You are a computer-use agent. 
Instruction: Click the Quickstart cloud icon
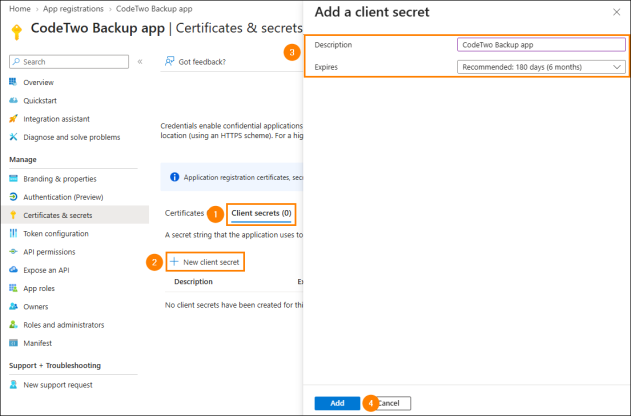point(13,100)
